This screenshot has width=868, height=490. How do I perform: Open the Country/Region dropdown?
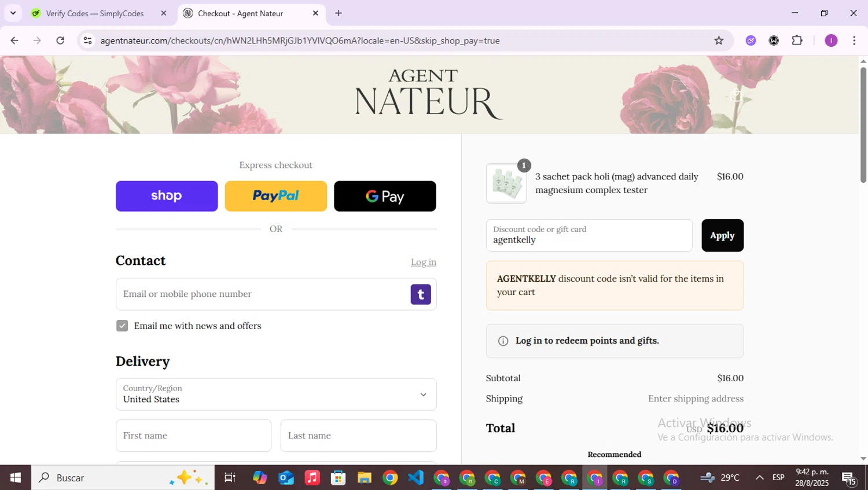(276, 395)
